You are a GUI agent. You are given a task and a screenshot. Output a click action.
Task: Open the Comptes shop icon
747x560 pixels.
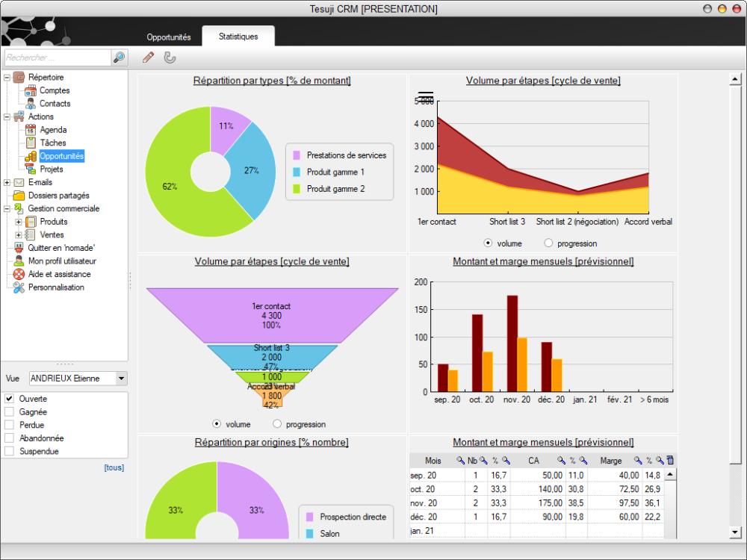[31, 90]
